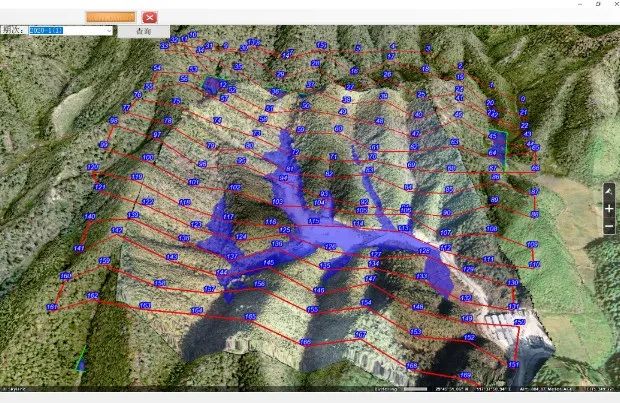The height and width of the screenshot is (403, 620).
Task: Click the point labeled 130 on map
Action: 512,283
